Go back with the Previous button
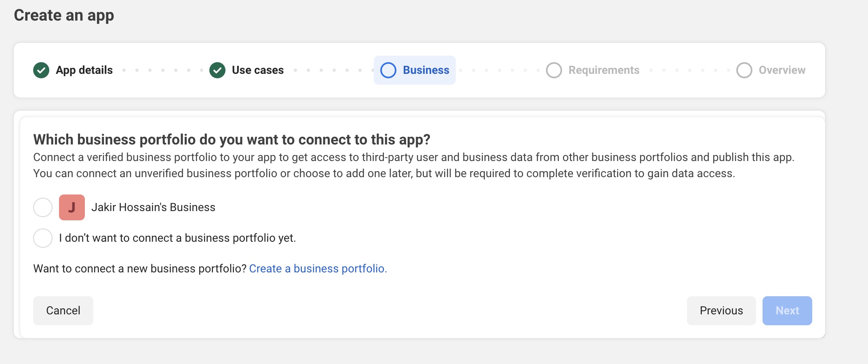This screenshot has height=364, width=868. (x=721, y=311)
